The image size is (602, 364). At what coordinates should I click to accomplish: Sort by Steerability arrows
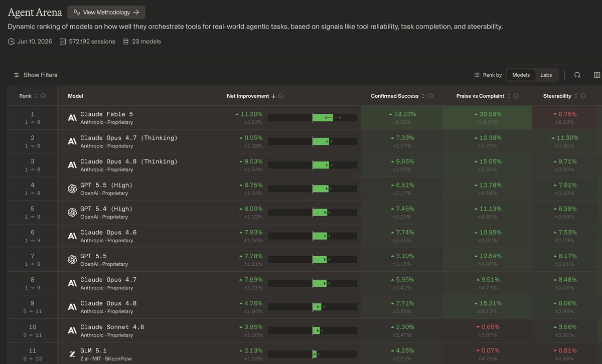pos(576,96)
